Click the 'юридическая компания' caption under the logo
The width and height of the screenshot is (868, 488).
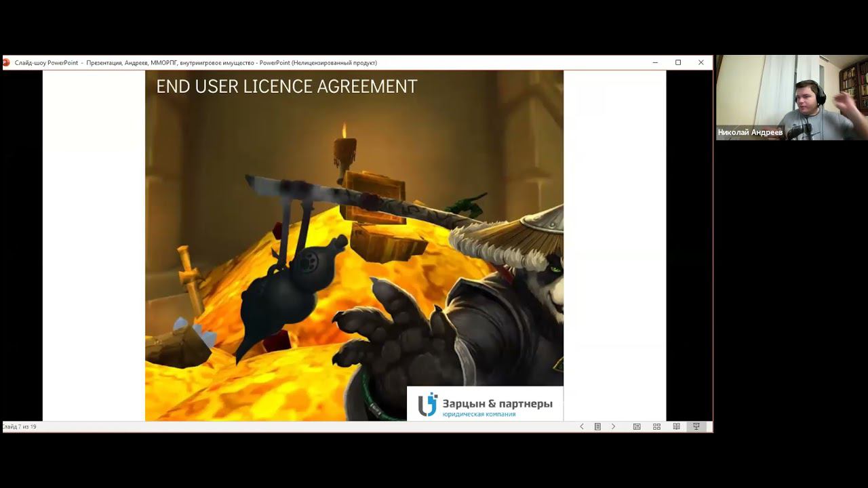click(479, 414)
